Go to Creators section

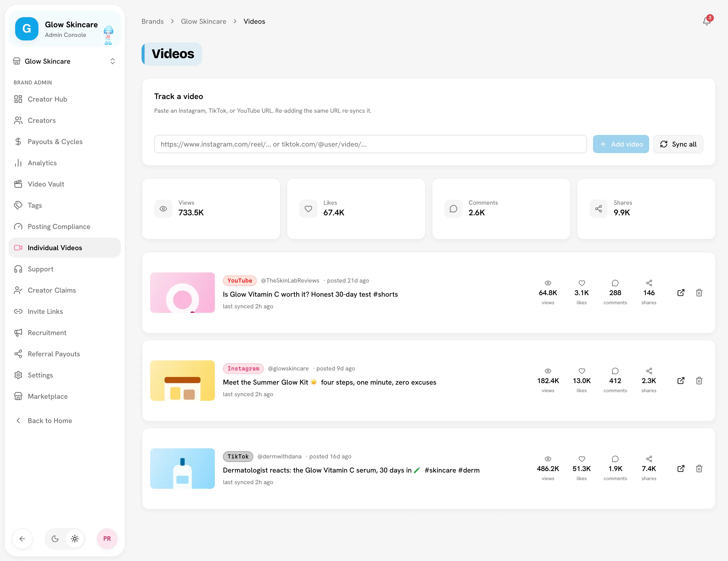(x=65, y=120)
